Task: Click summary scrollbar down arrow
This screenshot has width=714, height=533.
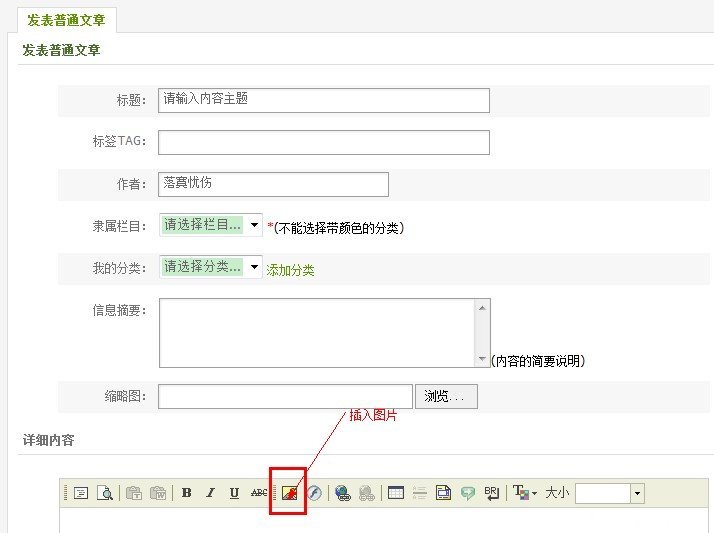Action: (x=482, y=359)
